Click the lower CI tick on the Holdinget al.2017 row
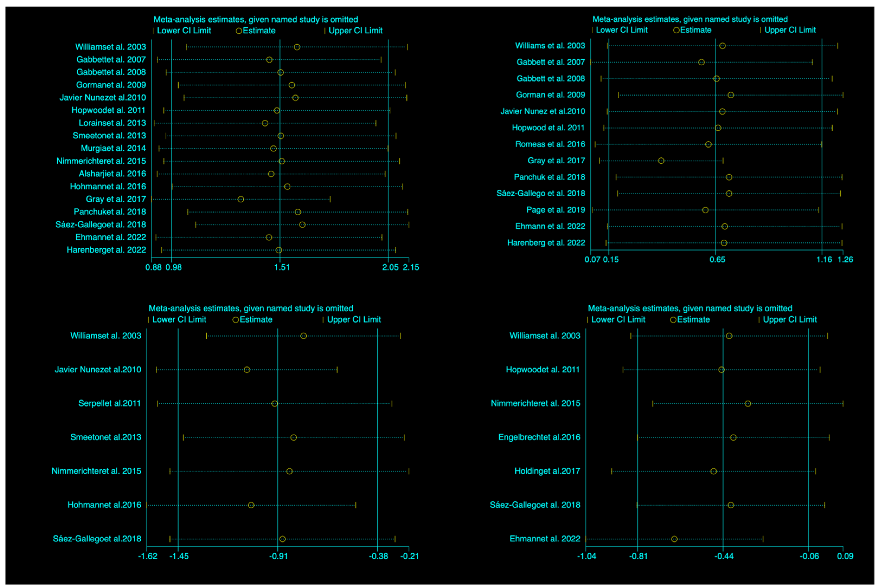This screenshot has height=588, width=880. pyautogui.click(x=612, y=471)
